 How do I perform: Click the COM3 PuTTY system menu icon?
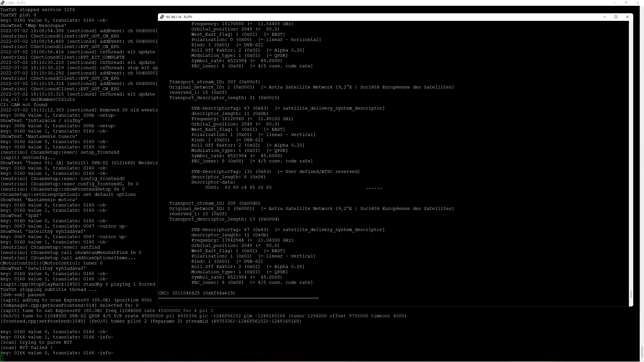point(3,3)
